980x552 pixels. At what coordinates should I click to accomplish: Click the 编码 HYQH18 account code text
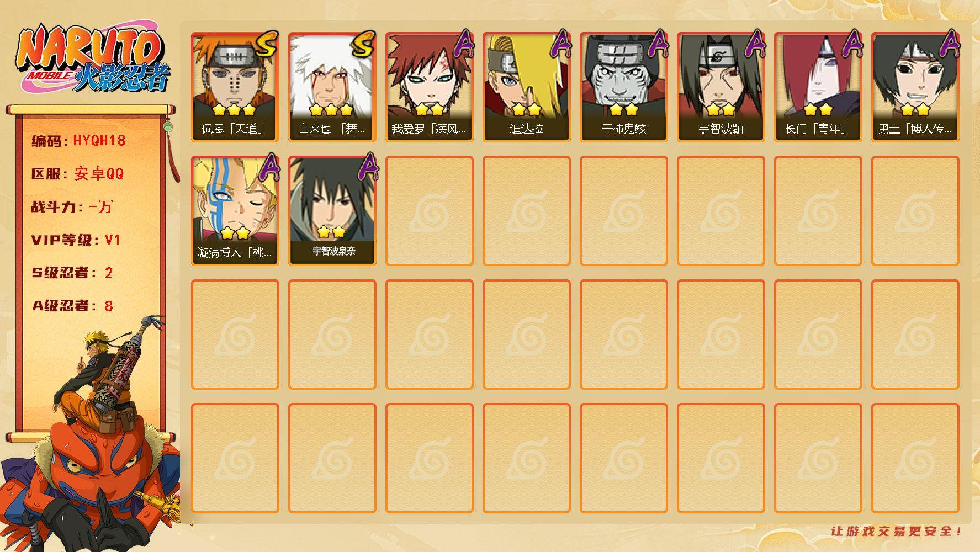pyautogui.click(x=78, y=141)
